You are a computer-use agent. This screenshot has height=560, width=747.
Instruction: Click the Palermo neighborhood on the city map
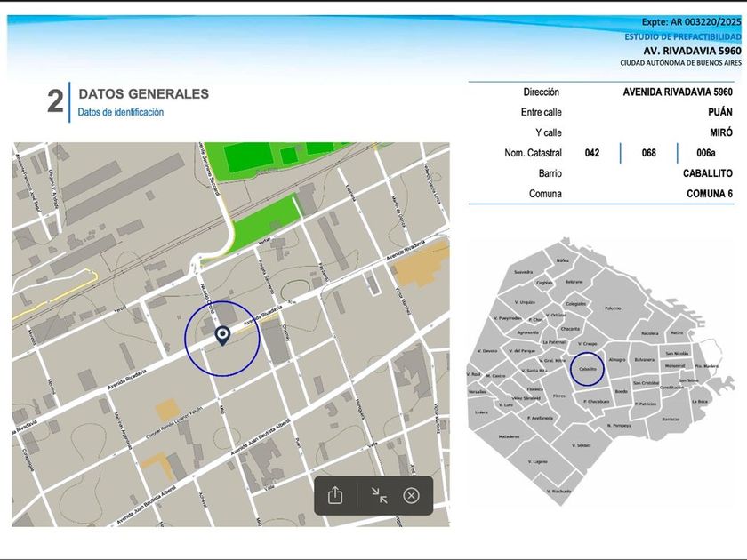pyautogui.click(x=613, y=308)
